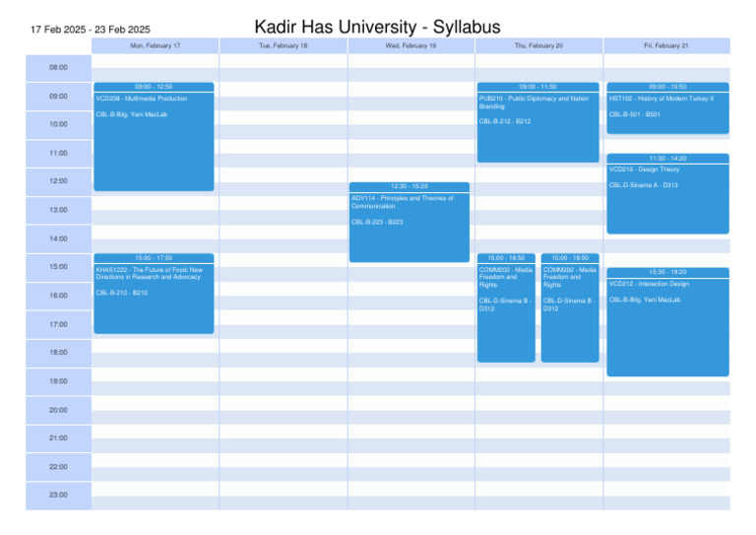Select the Tue, February 18 column header
The height and width of the screenshot is (535, 756).
click(283, 46)
